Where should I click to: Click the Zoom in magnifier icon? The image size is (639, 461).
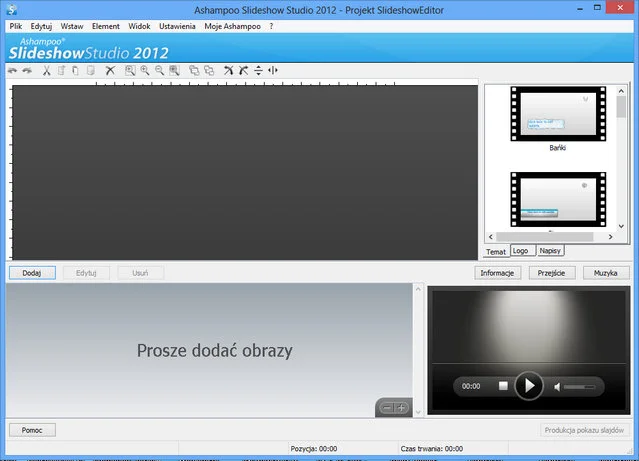point(145,71)
